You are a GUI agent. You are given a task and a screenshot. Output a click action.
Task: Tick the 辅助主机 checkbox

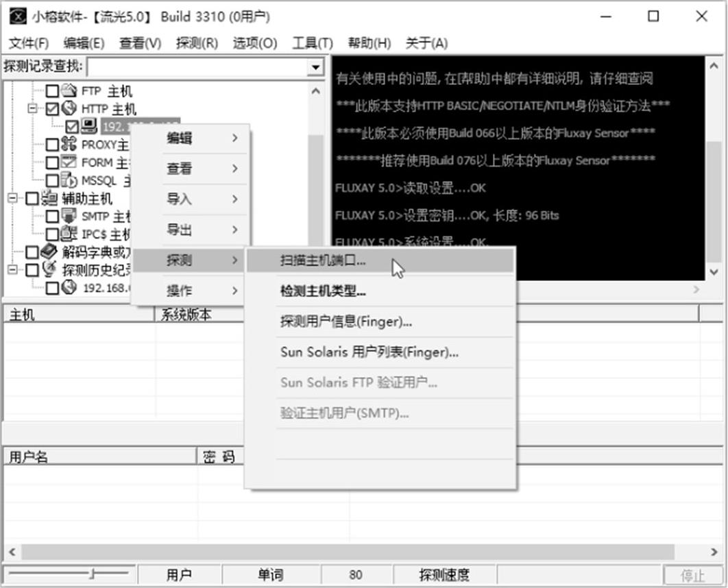[32, 199]
